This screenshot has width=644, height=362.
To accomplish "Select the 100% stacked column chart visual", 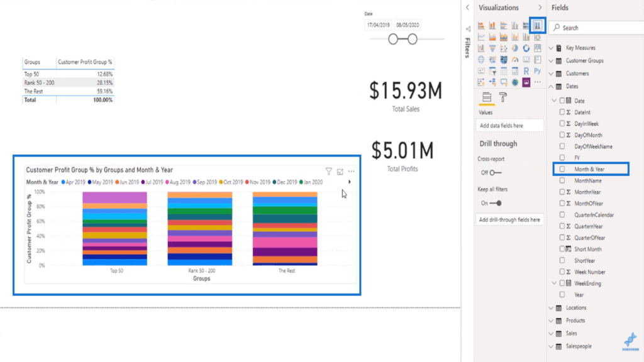I will [x=537, y=26].
